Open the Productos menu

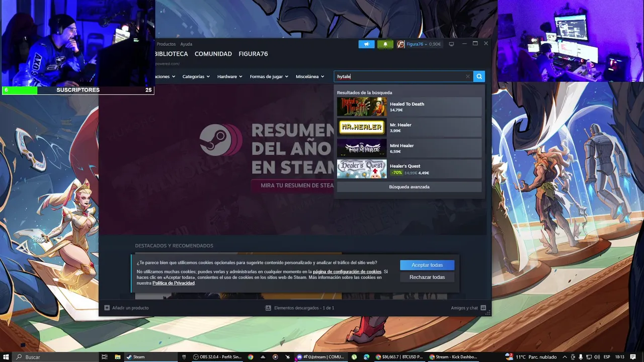pos(166,44)
